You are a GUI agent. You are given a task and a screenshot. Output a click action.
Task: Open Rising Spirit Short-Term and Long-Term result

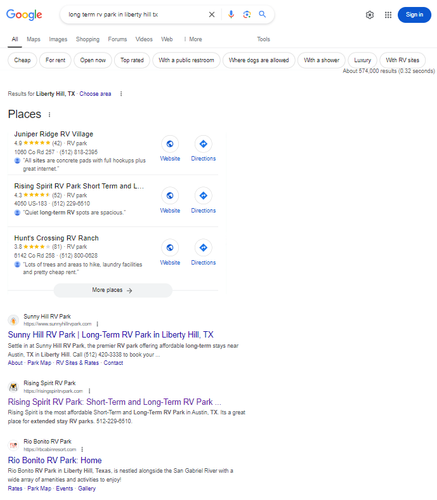pos(114,402)
